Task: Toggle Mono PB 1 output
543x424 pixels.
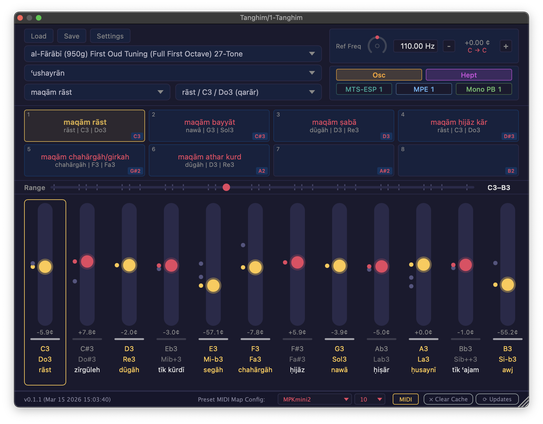Action: 484,89
